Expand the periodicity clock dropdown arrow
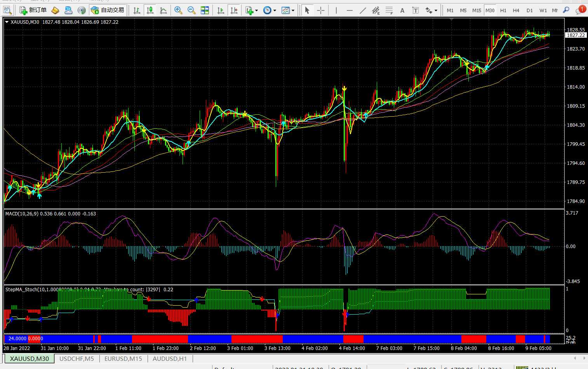 [x=275, y=10]
